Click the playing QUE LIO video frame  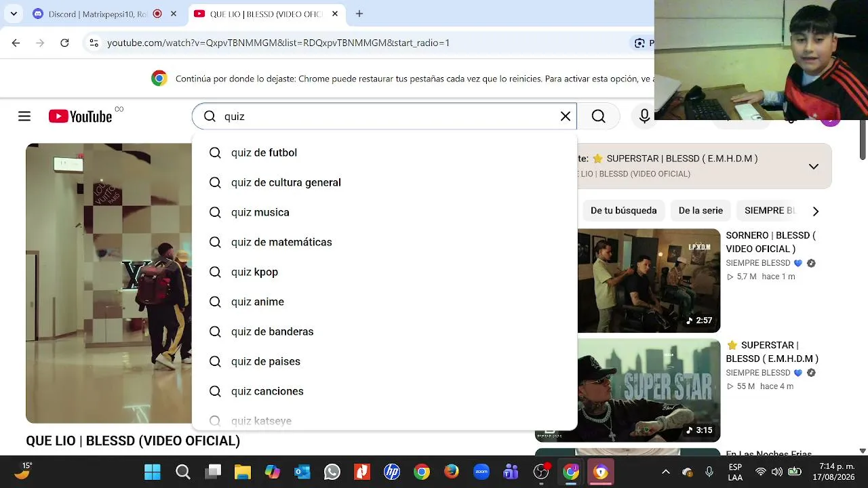(x=108, y=283)
